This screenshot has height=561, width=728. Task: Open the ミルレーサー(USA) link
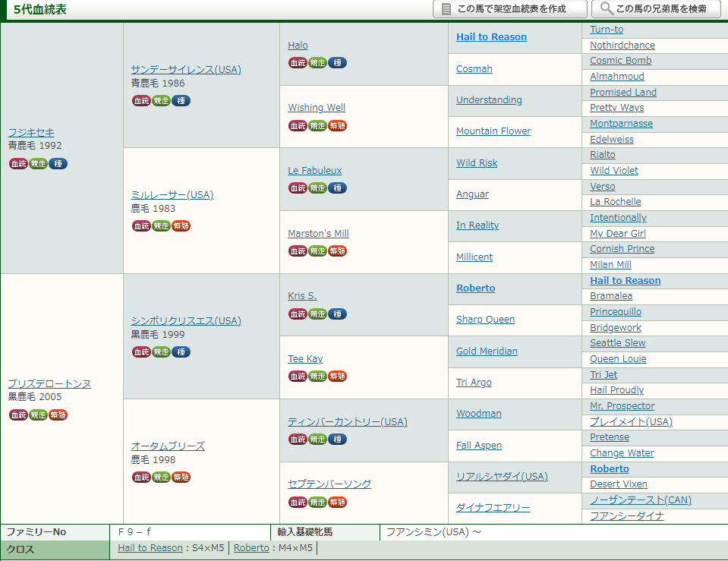[x=172, y=195]
